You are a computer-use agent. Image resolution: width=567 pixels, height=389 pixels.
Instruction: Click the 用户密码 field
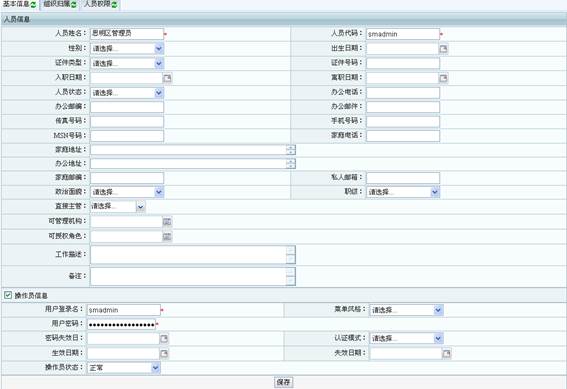click(121, 324)
